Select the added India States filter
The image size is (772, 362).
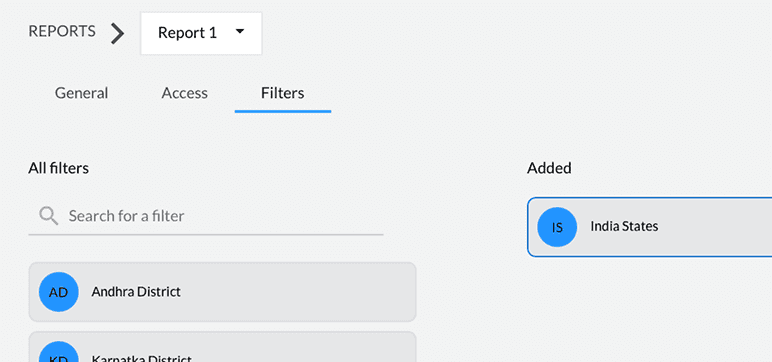tap(649, 227)
